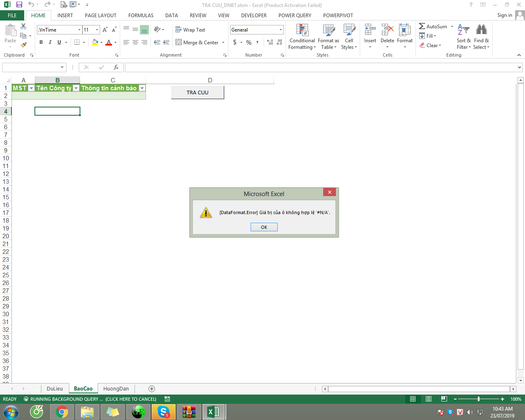Open the General number format dropdown
Viewport: 525px width, 420px height.
(x=281, y=30)
